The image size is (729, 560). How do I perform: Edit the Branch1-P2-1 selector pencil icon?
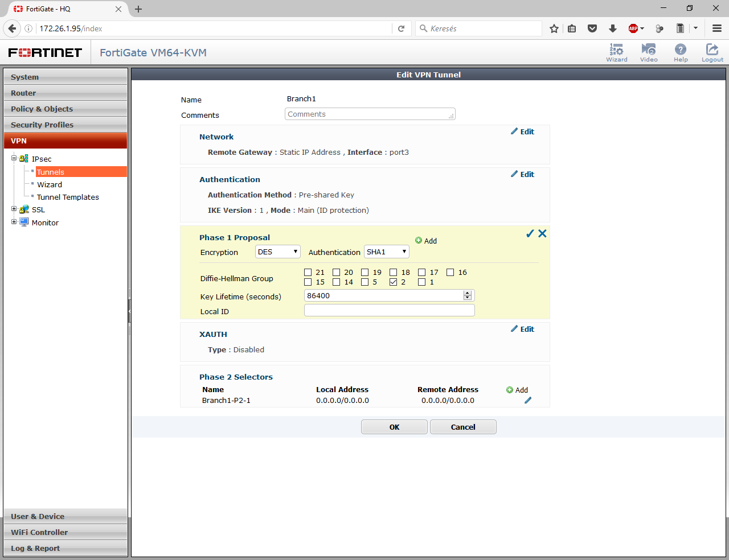point(528,400)
